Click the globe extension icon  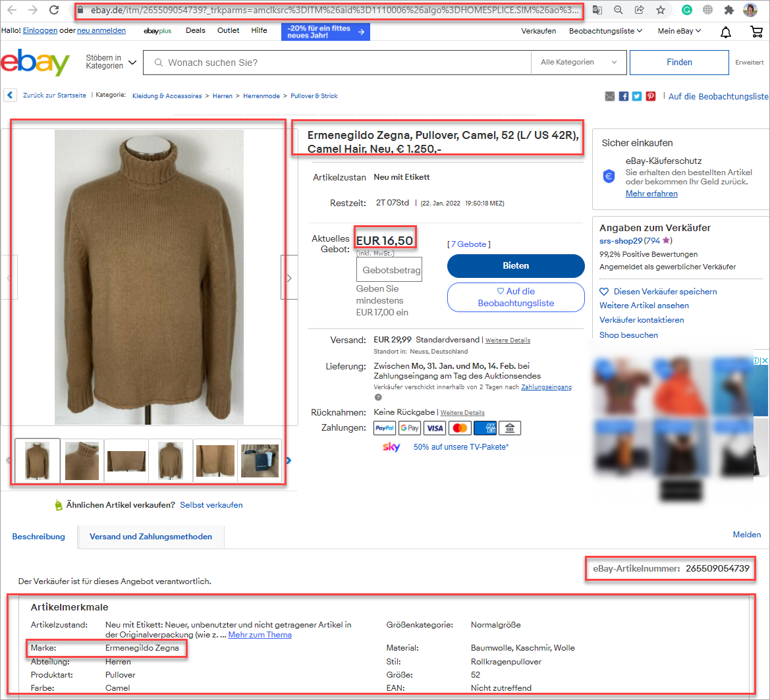(707, 10)
